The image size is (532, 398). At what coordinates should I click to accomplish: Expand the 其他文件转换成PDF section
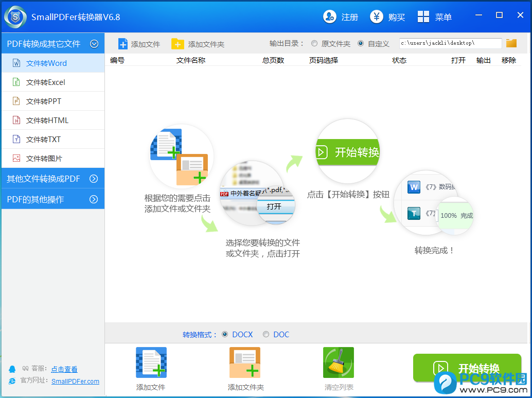(x=94, y=179)
